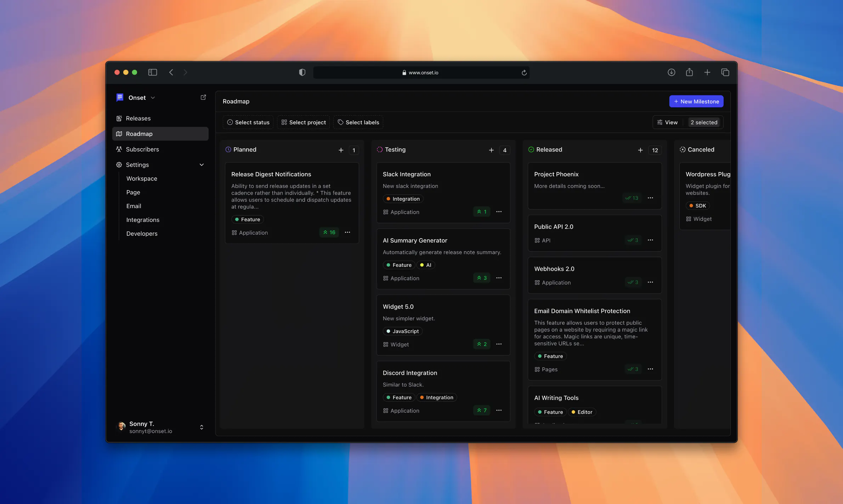Open external link icon beside Onset

point(203,97)
